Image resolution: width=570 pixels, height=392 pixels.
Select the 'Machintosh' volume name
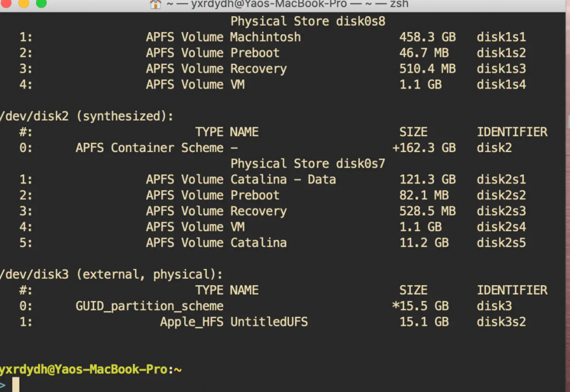tap(266, 37)
